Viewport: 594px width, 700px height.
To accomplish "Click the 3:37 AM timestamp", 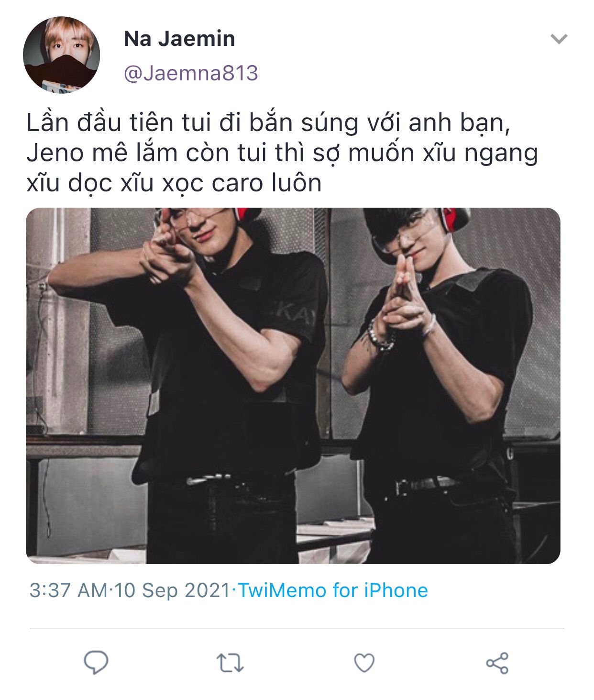I will [x=69, y=590].
